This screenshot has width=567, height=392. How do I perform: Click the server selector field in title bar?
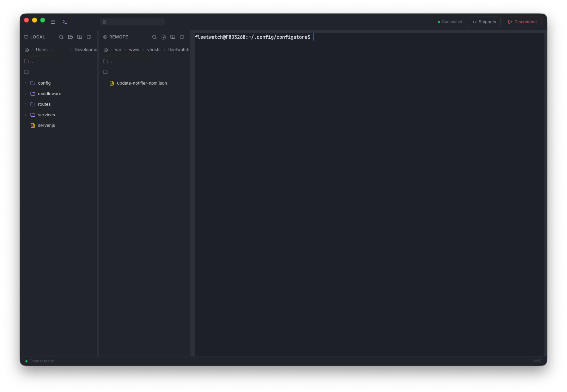click(x=132, y=22)
